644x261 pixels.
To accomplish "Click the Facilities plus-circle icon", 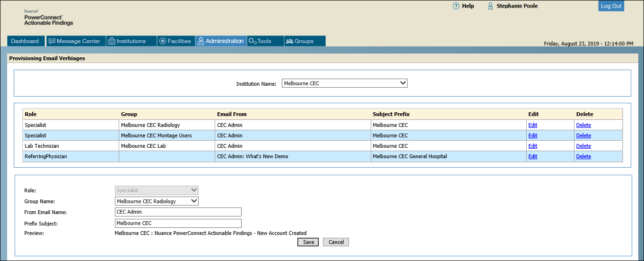I will 163,41.
